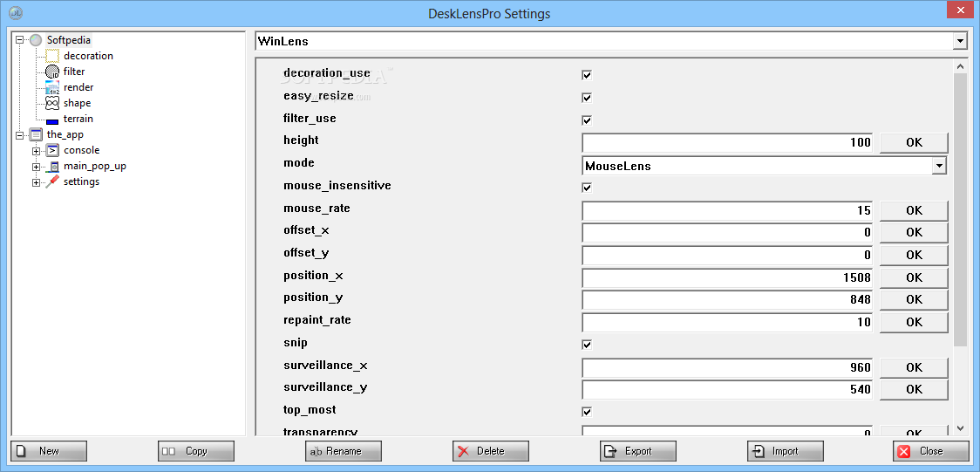Toggle the mouse_insensitive checkbox

(x=586, y=188)
